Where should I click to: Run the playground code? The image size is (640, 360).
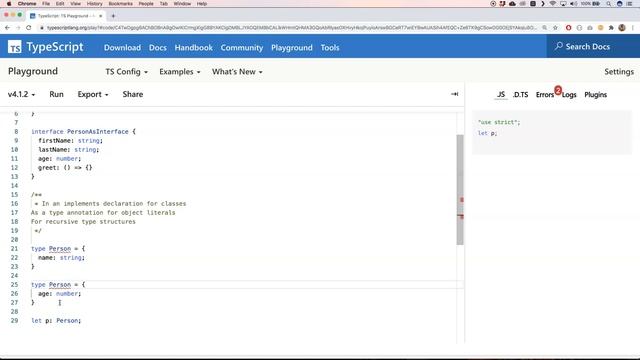(56, 94)
